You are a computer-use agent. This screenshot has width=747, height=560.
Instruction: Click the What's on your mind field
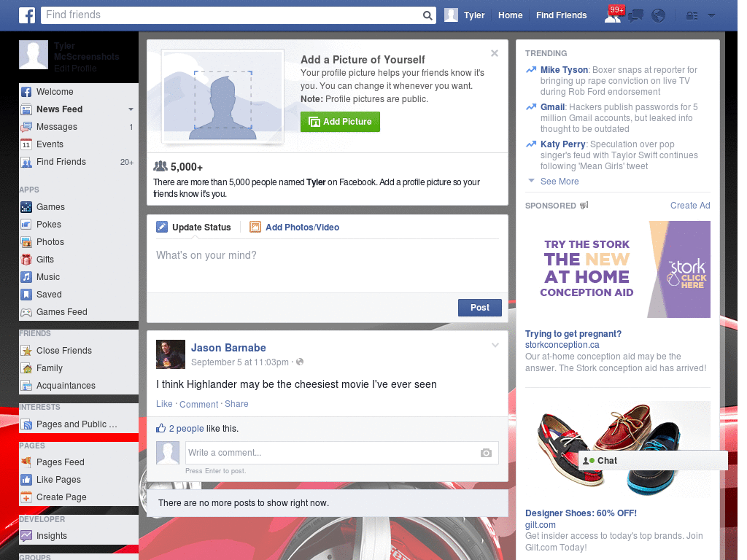[x=328, y=264]
